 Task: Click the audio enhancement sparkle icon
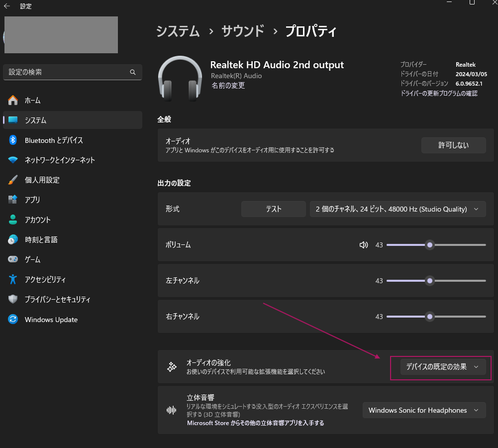pos(172,367)
